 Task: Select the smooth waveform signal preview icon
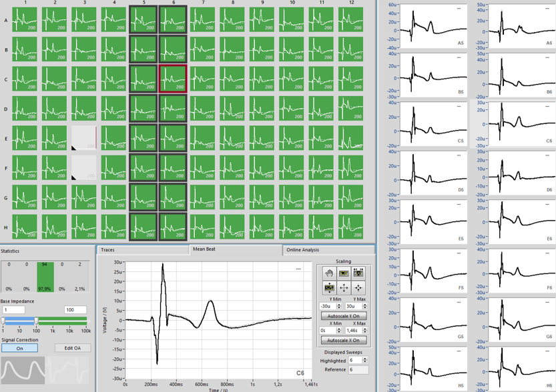[x=23, y=371]
